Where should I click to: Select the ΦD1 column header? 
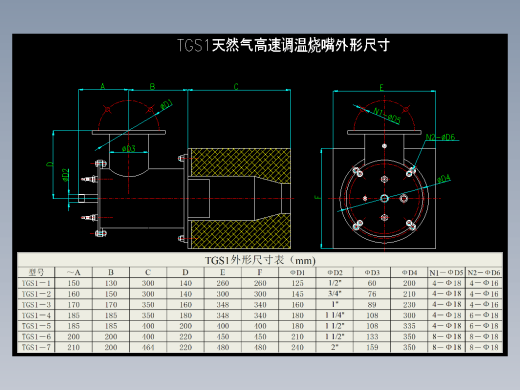[x=297, y=272]
